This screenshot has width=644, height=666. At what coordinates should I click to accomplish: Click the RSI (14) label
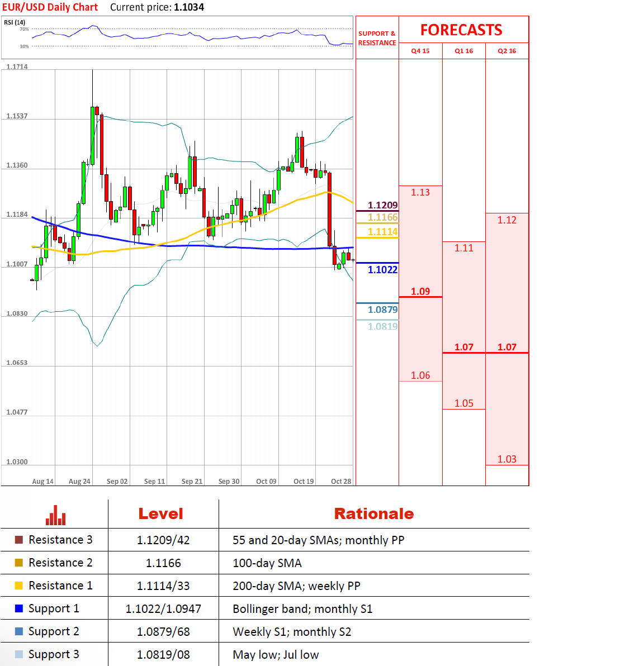tap(15, 22)
